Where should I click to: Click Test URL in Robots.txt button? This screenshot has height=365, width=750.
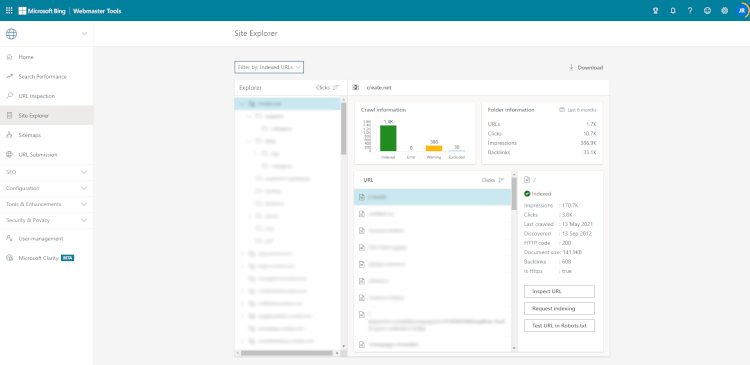click(x=559, y=326)
